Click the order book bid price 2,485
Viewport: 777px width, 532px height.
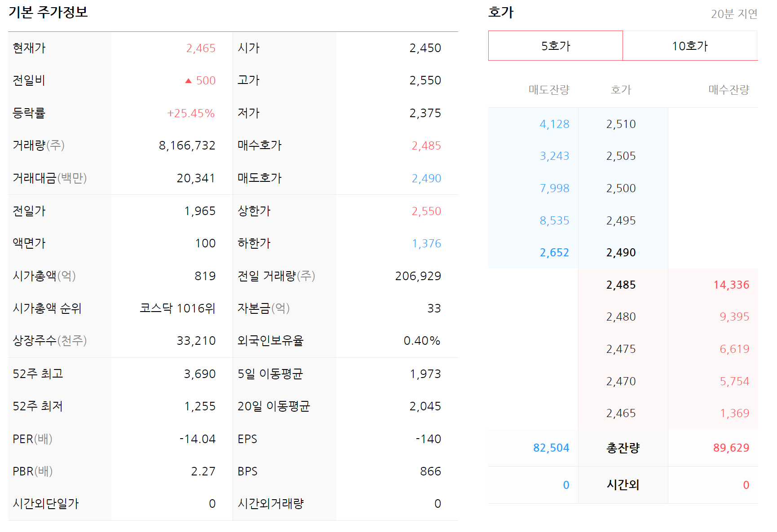coord(621,285)
